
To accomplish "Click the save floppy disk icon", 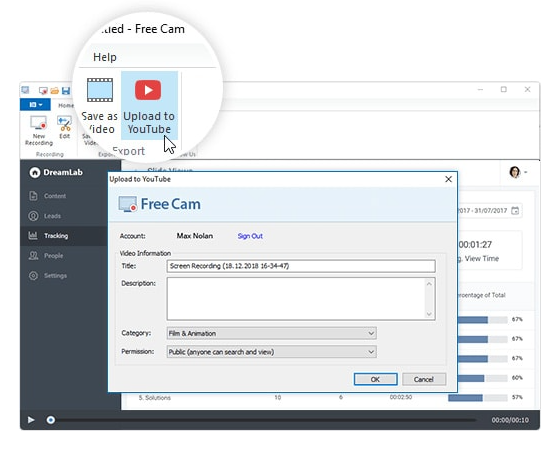I will tap(66, 91).
